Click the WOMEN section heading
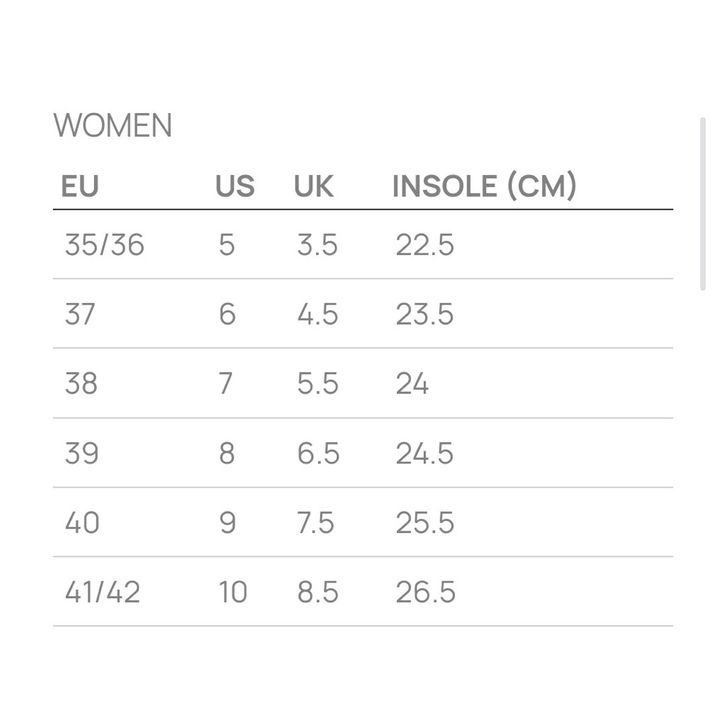This screenshot has width=726, height=726. (112, 126)
